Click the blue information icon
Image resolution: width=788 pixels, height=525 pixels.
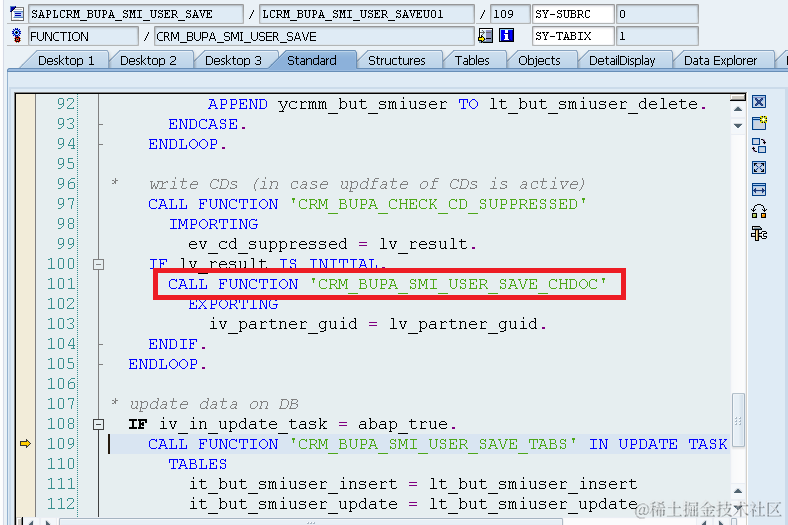pos(506,36)
